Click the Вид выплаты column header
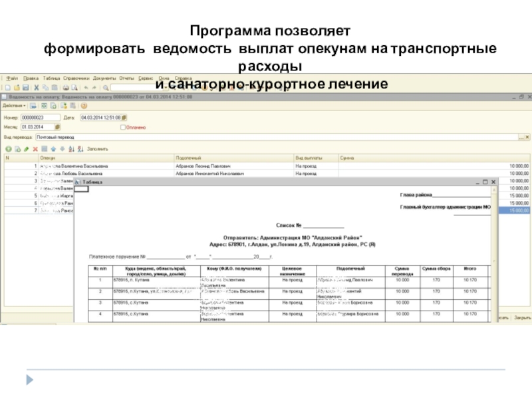 point(317,158)
